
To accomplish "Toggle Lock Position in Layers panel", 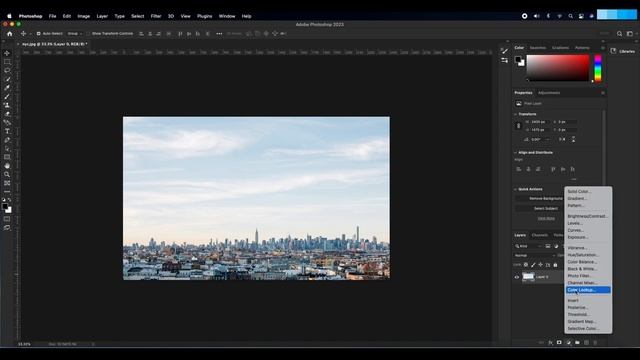I will tap(540, 265).
